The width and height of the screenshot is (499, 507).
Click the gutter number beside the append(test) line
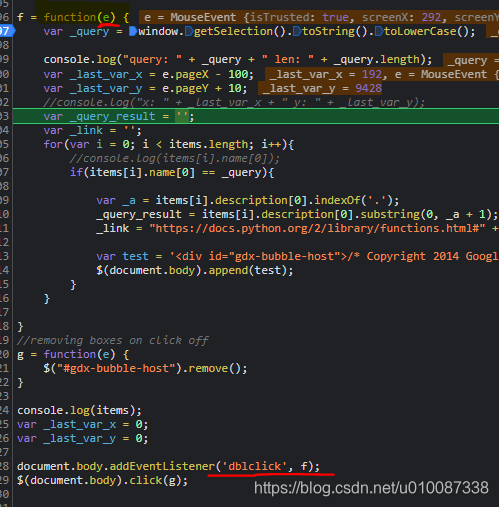[x=5, y=270]
